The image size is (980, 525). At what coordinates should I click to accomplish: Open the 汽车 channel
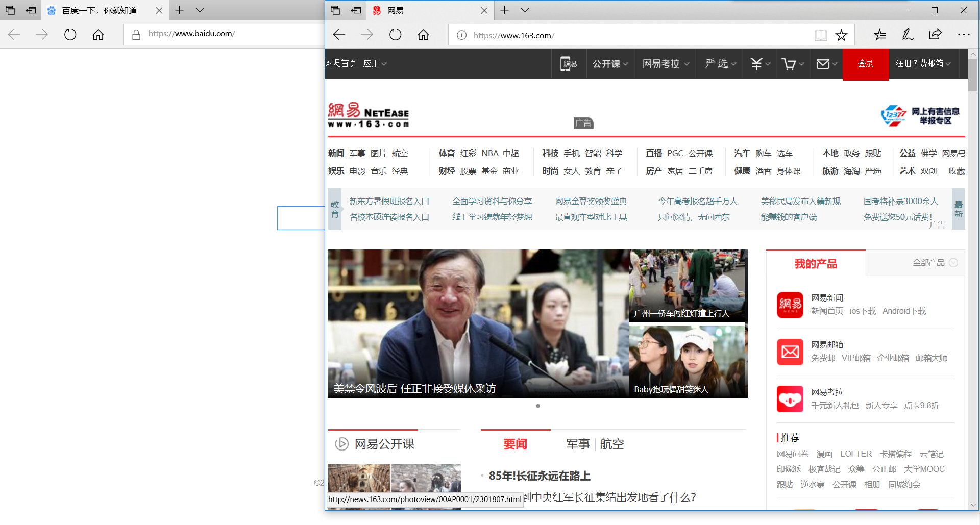point(742,153)
